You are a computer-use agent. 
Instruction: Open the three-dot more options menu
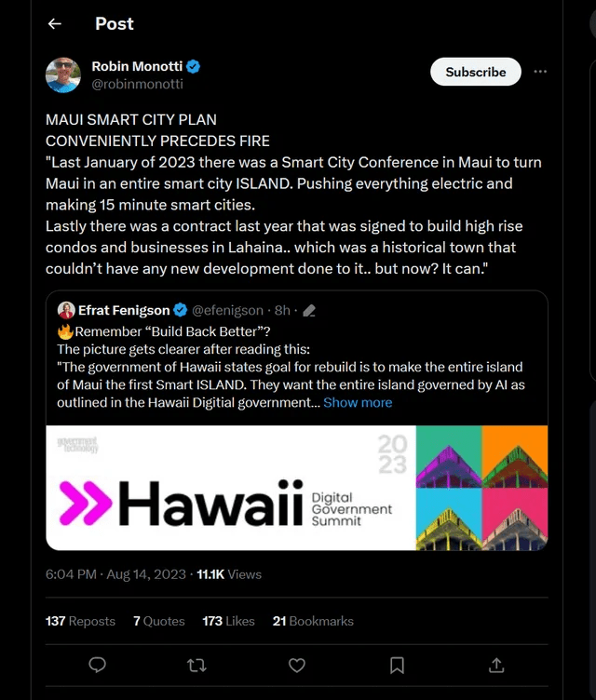(x=540, y=72)
